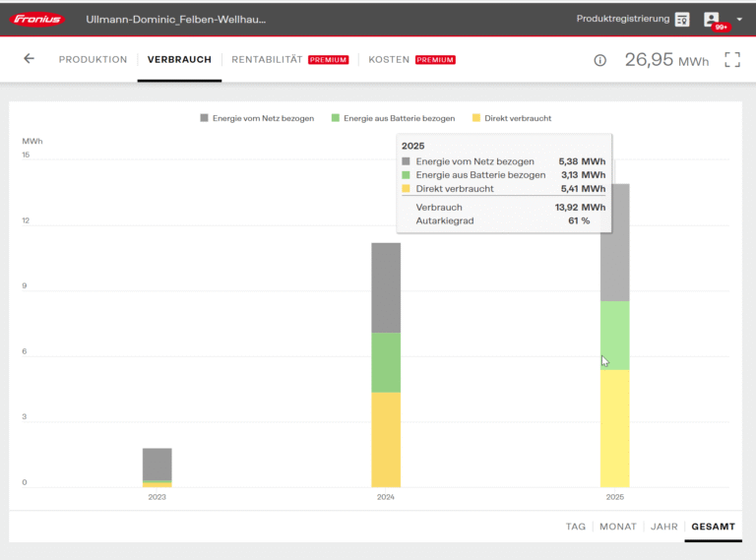
Task: Switch time range to TAG
Action: [x=575, y=527]
